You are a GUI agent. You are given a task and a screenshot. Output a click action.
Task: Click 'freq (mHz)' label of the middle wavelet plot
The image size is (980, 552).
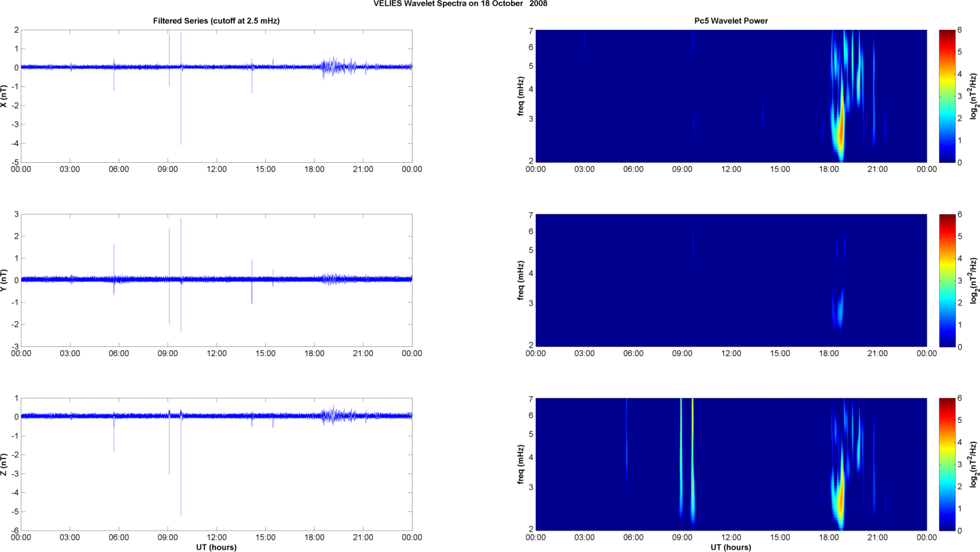[521, 280]
